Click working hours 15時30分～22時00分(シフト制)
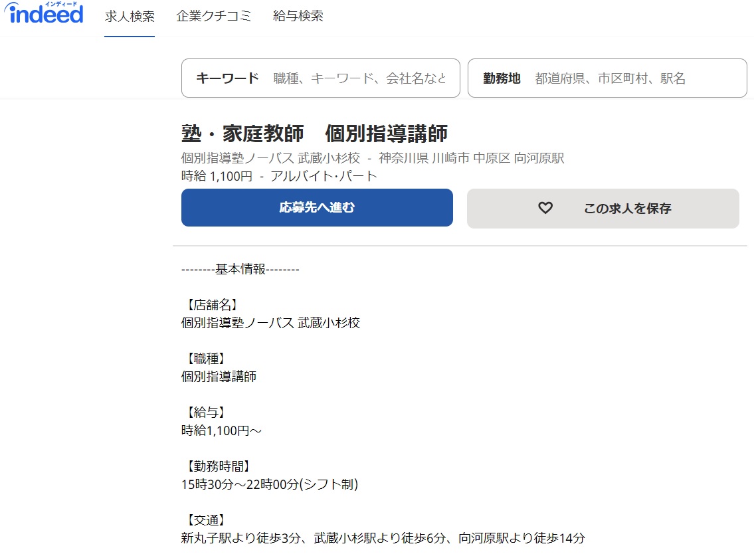 coord(270,484)
